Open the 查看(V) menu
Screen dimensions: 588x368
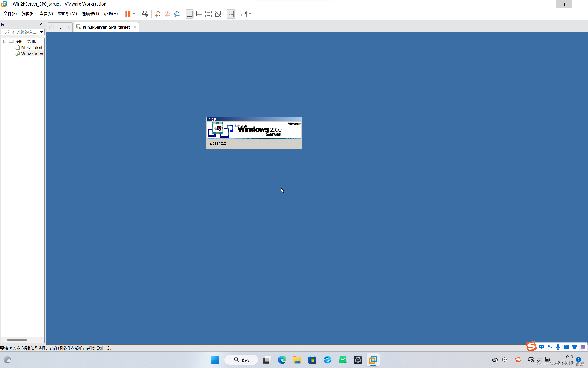pos(46,14)
